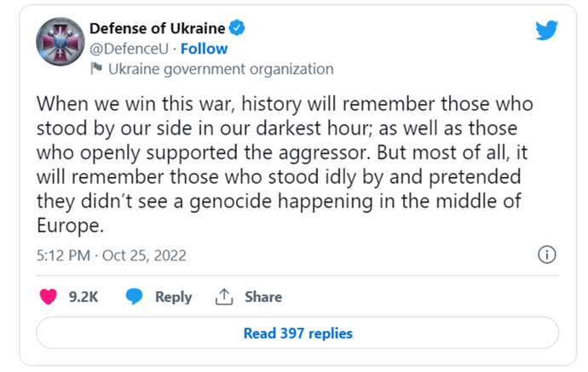
Task: Click the blue reply speech bubble icon
Action: click(x=134, y=297)
